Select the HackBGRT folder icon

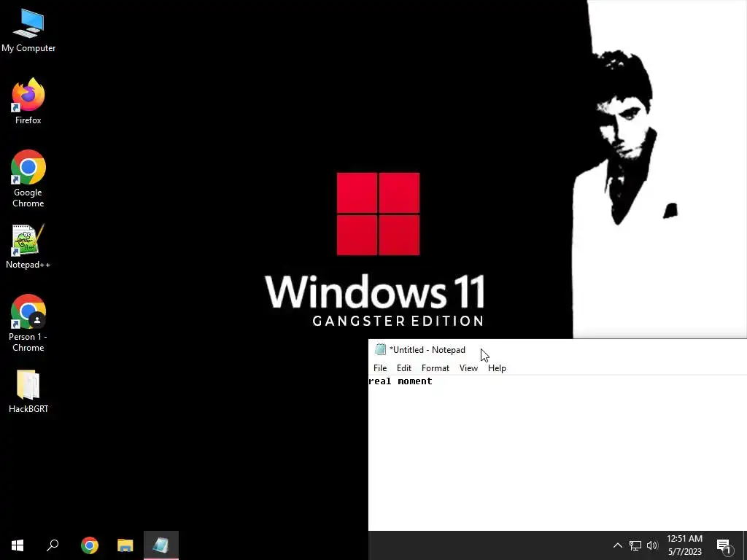click(x=28, y=392)
